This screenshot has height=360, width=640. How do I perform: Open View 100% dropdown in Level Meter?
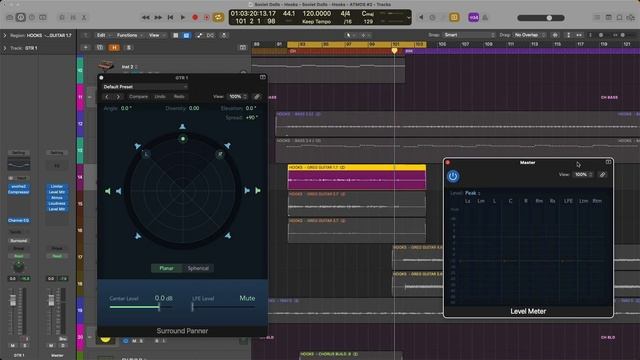pos(583,175)
